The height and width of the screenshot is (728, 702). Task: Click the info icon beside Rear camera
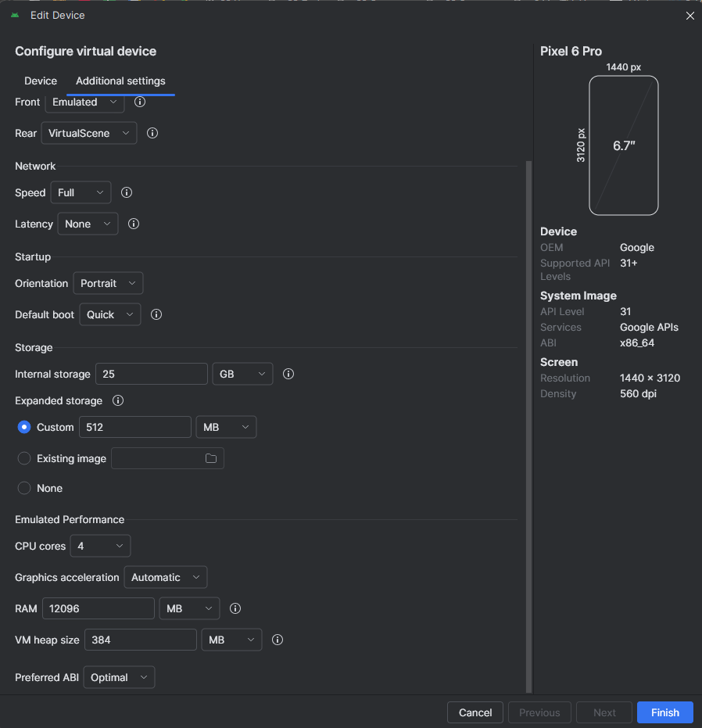coord(152,133)
